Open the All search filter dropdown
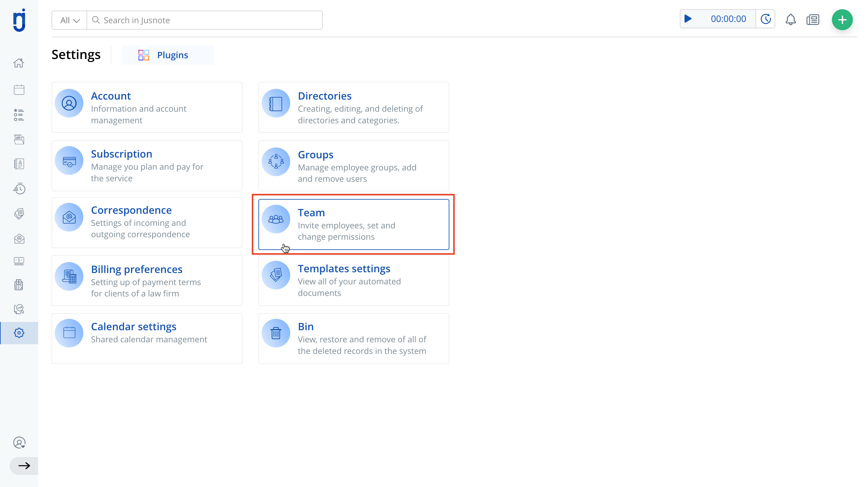868x487 pixels. coord(70,20)
